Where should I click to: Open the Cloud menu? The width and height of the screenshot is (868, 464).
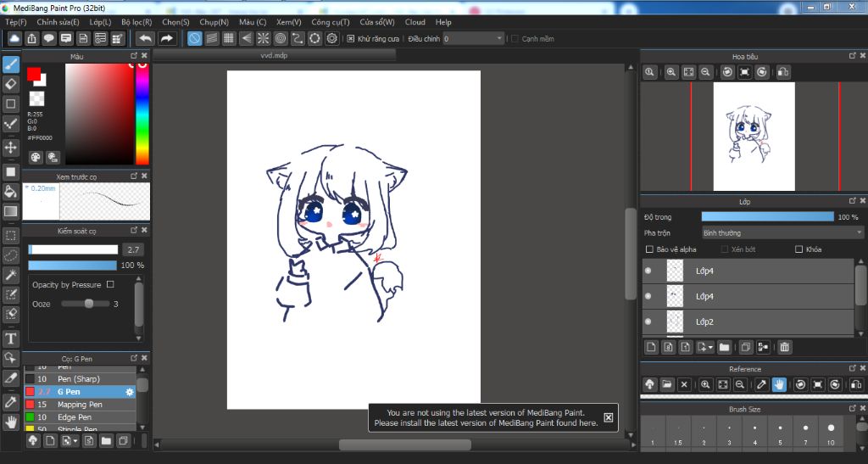[x=415, y=22]
